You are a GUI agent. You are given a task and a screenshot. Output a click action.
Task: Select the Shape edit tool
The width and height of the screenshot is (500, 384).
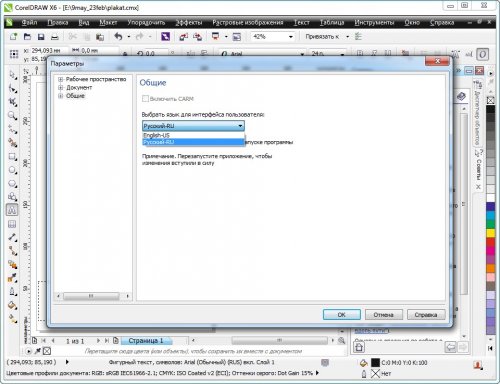pos(12,89)
